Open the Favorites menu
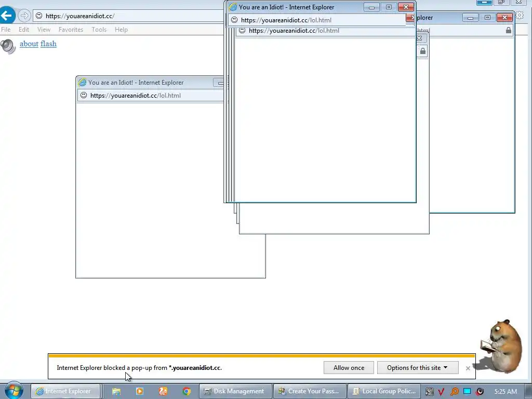The image size is (532, 399). (x=71, y=30)
